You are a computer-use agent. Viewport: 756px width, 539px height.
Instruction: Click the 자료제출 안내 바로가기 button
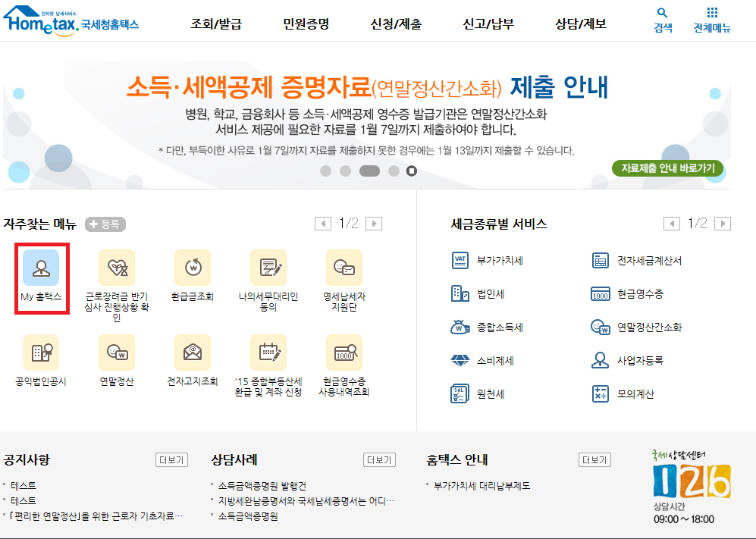pos(667,168)
